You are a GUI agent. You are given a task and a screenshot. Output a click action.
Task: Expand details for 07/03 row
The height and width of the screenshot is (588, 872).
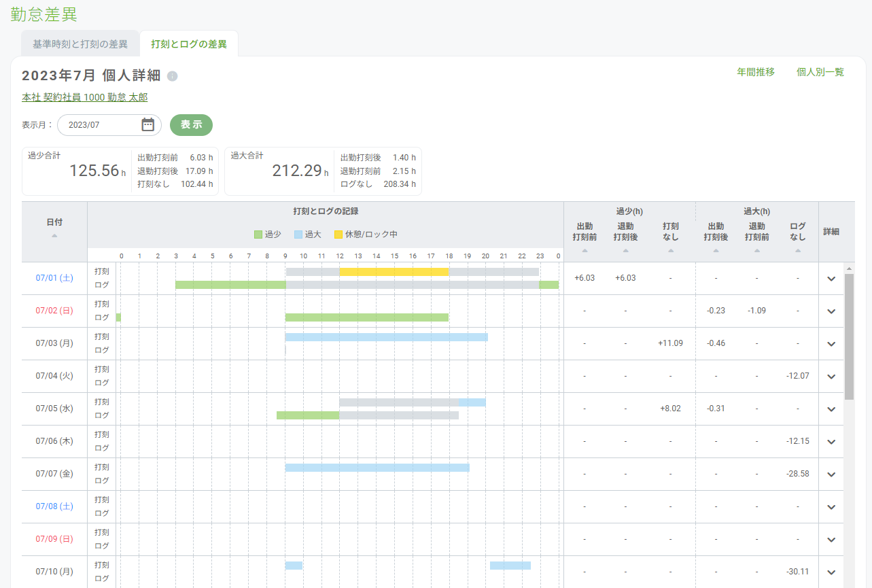click(x=831, y=344)
